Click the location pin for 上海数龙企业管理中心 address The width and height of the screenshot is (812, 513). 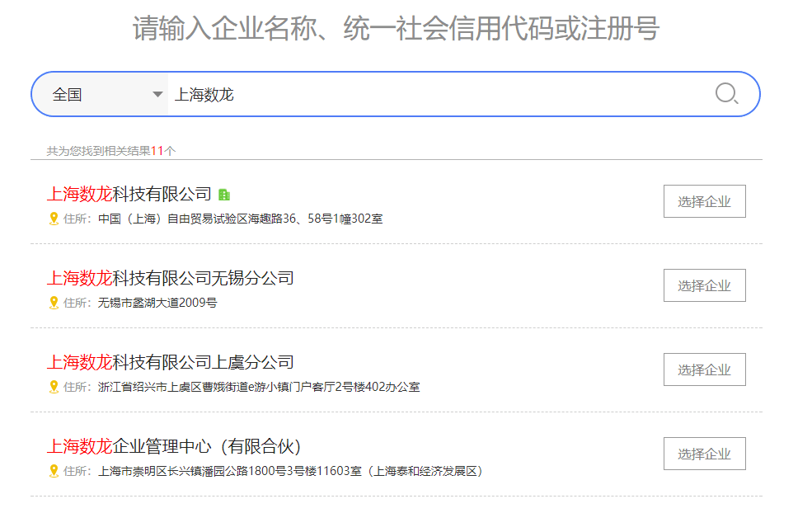53,472
